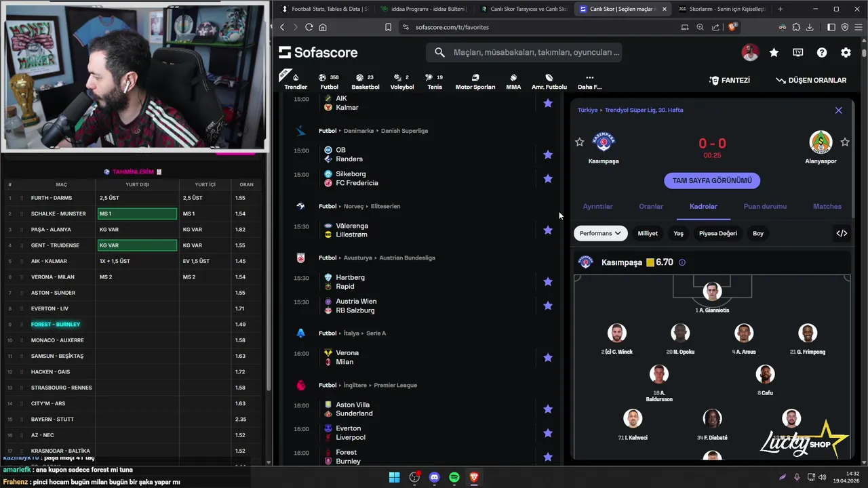The width and height of the screenshot is (868, 488).
Task: Open the help question mark icon
Action: [x=822, y=52]
